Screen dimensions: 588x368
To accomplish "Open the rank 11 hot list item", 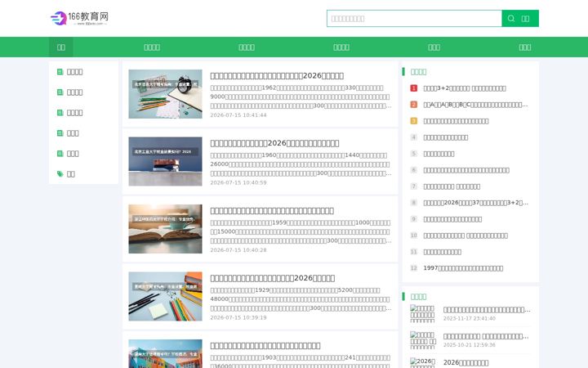I will coord(442,252).
